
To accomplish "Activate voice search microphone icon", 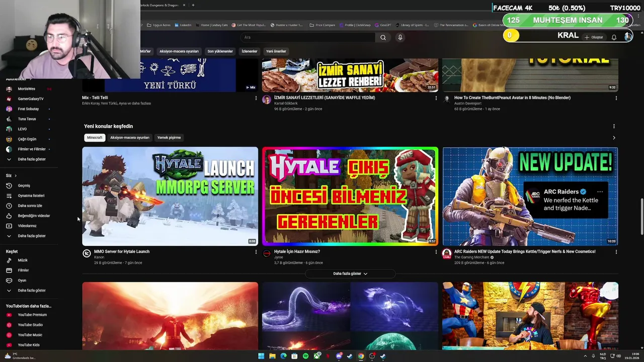I will (x=400, y=37).
